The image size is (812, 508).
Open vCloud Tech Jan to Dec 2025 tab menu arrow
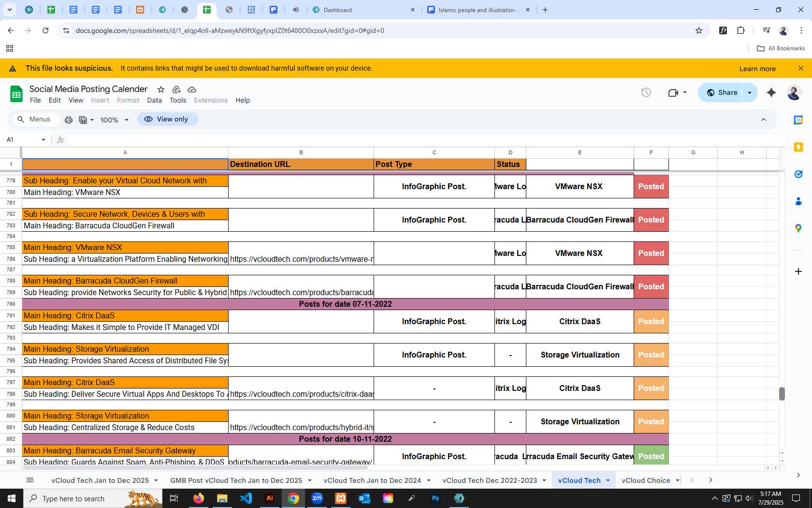156,480
